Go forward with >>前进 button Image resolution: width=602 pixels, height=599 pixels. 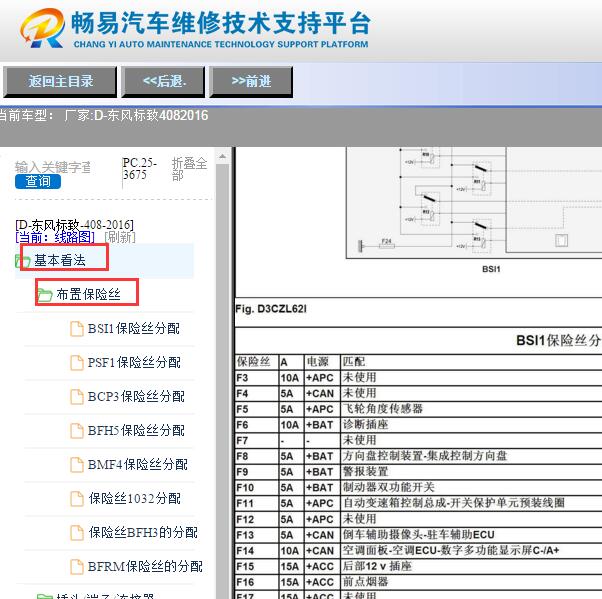(x=251, y=81)
